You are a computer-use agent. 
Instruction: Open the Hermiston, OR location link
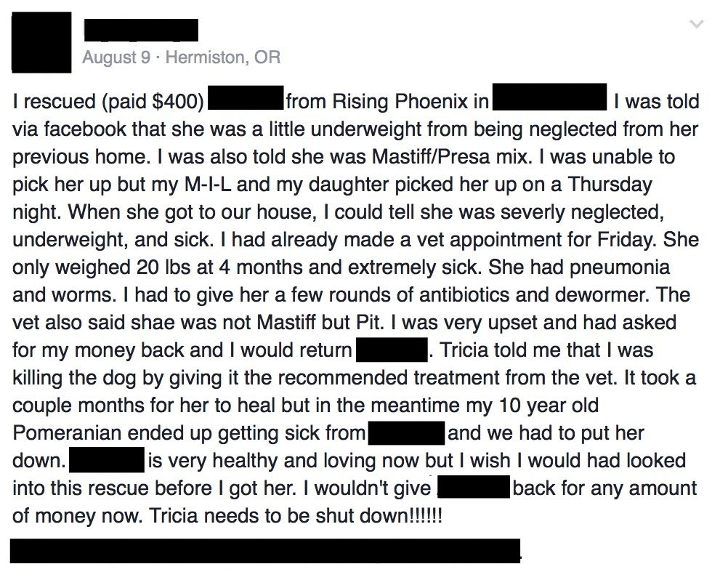(x=223, y=57)
